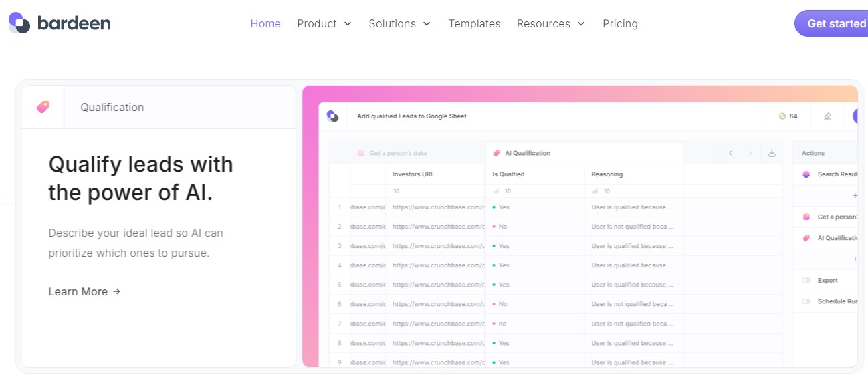The height and width of the screenshot is (385, 868).
Task: Click heading Qualify leads with the power of AI
Action: click(x=140, y=178)
